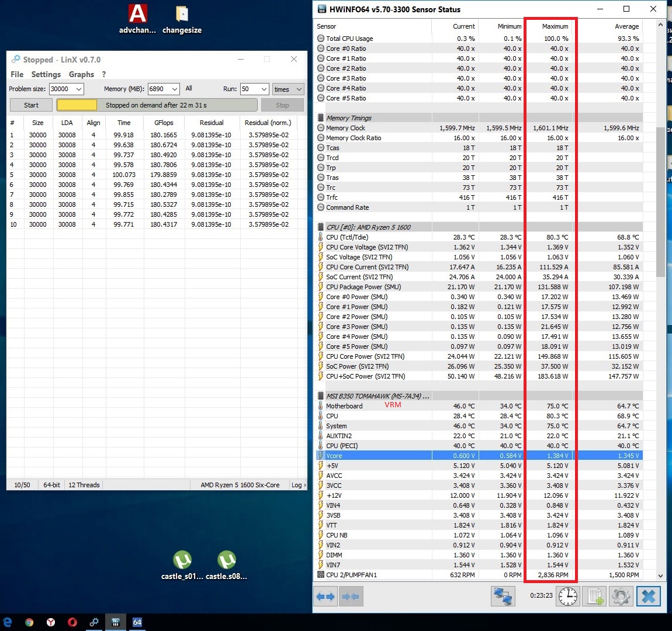The image size is (672, 631).
Task: Select the Trfc memory timing row
Action: (479, 197)
